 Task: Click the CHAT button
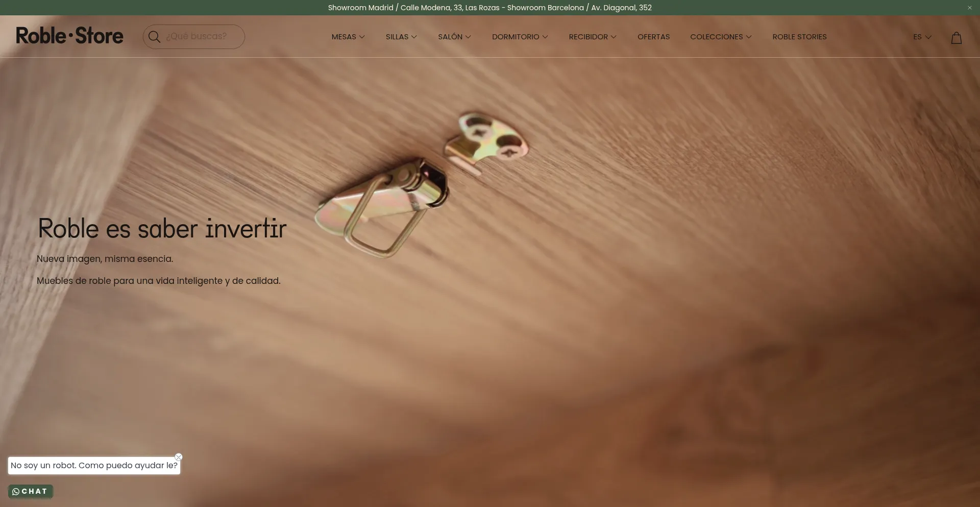(x=34, y=492)
